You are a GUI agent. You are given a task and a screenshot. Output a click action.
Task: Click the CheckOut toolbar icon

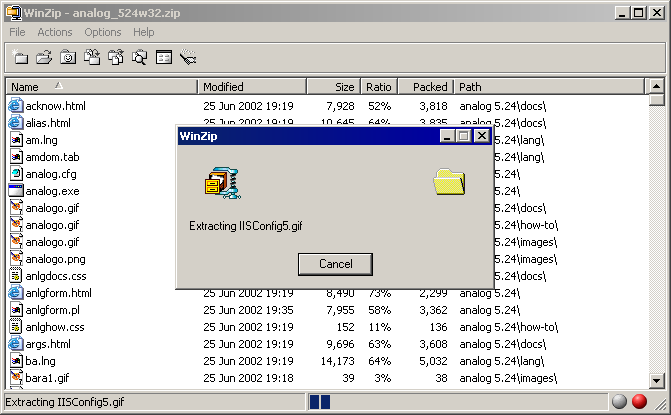tap(164, 58)
